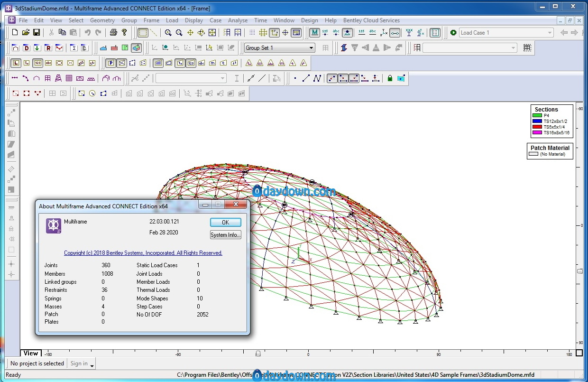The height and width of the screenshot is (382, 588).
Task: Open the D load case icon
Action: coord(26,48)
